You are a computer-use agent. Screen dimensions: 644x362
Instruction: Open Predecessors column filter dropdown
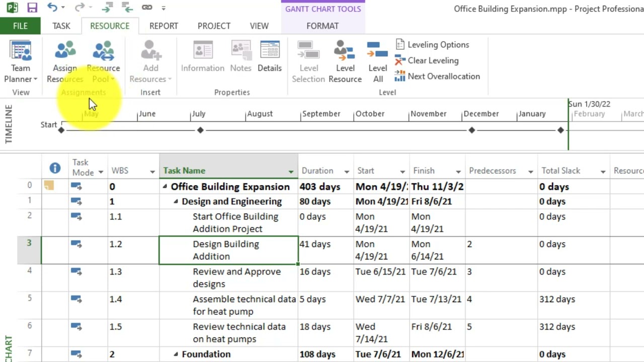(531, 172)
